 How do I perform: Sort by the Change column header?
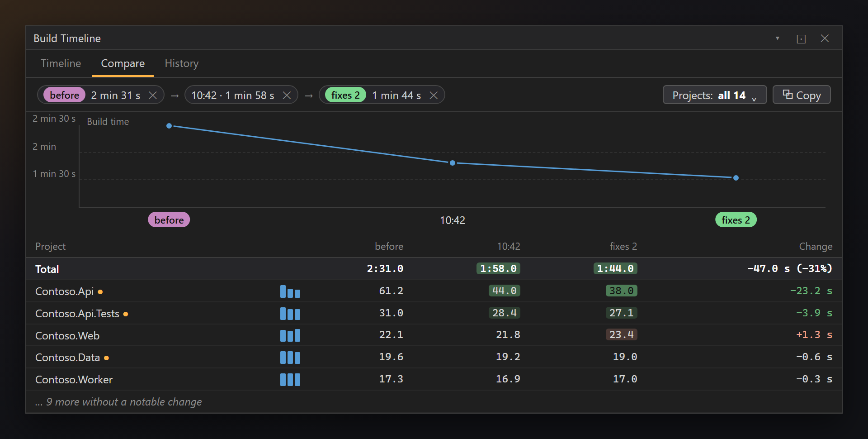click(x=816, y=247)
